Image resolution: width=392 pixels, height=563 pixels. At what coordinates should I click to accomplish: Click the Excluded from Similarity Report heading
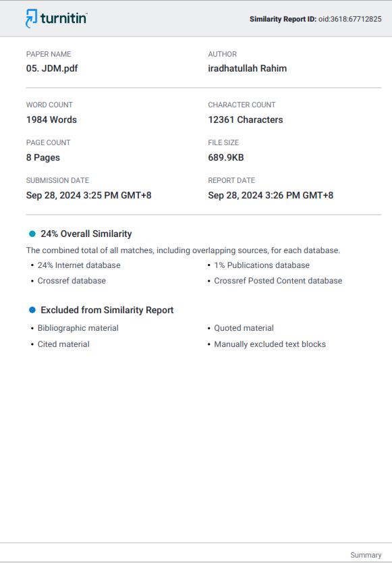(x=107, y=310)
